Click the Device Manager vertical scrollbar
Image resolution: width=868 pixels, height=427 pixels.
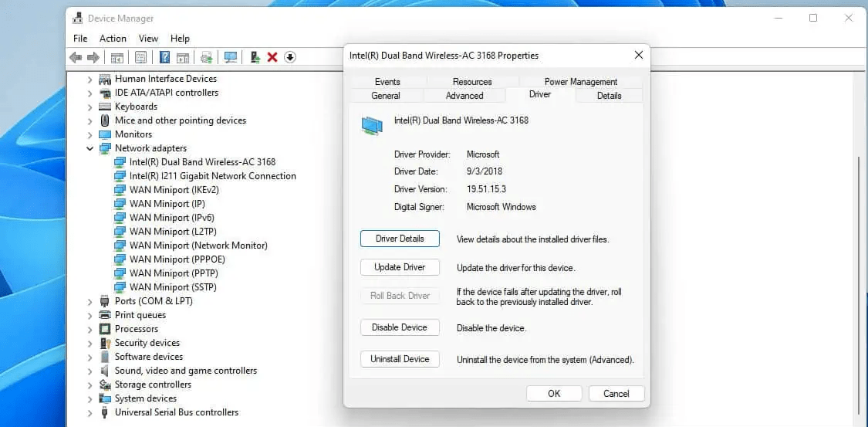[859, 232]
